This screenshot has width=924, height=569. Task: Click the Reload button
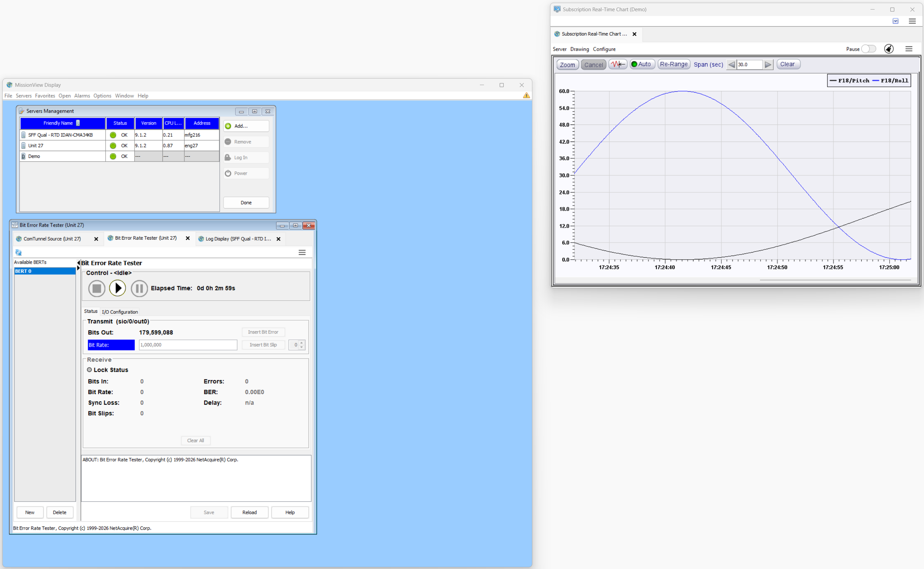pos(249,512)
